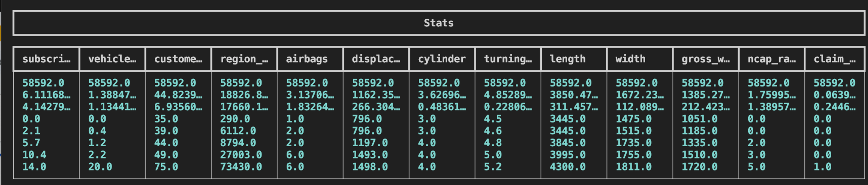
Task: Click the 0.22806… value
Action: tap(508, 107)
